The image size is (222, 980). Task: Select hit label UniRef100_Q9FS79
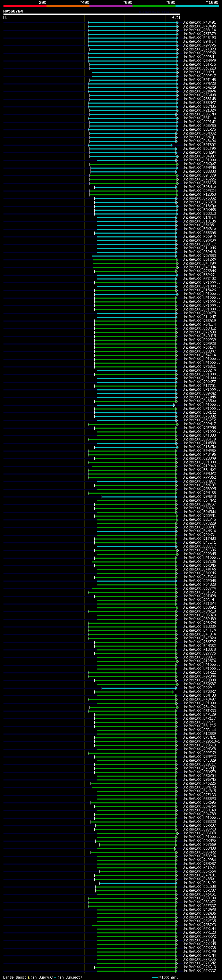point(199,175)
